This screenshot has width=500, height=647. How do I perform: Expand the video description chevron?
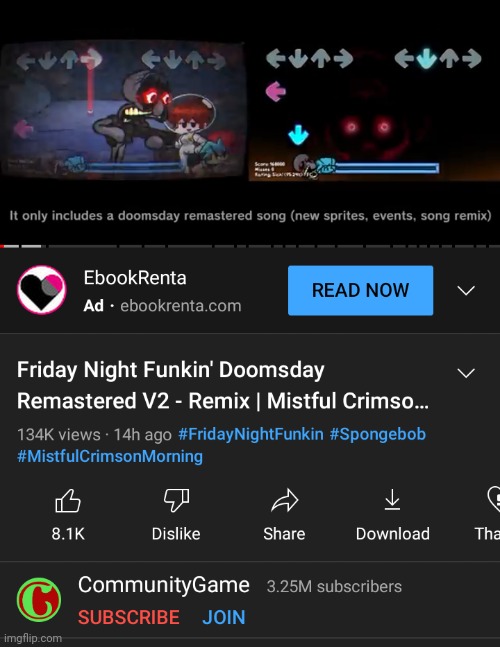tap(466, 373)
